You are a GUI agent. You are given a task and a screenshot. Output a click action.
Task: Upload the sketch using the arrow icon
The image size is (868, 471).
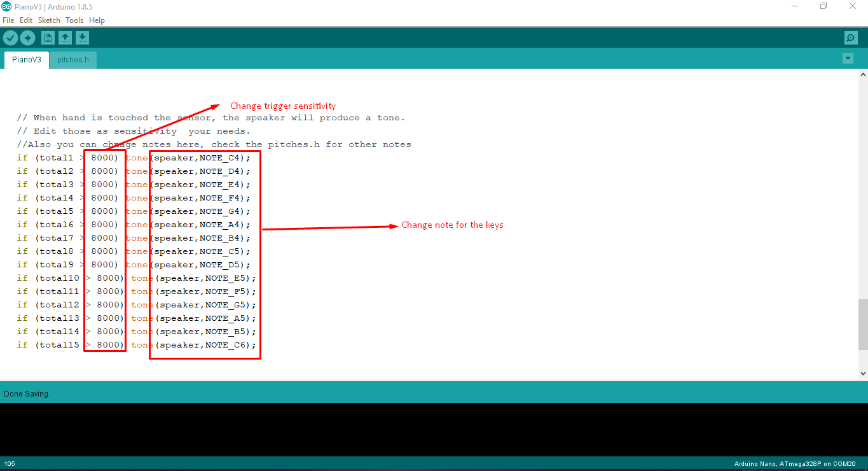[27, 38]
